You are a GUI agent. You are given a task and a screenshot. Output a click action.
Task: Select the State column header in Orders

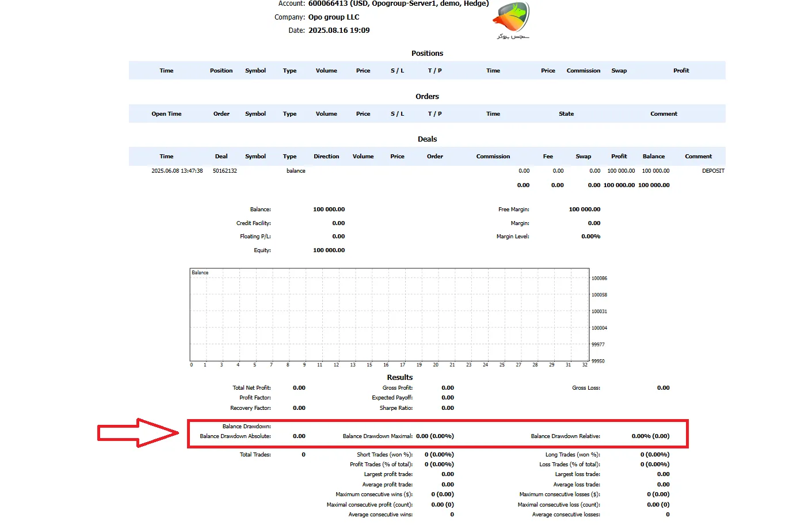566,114
